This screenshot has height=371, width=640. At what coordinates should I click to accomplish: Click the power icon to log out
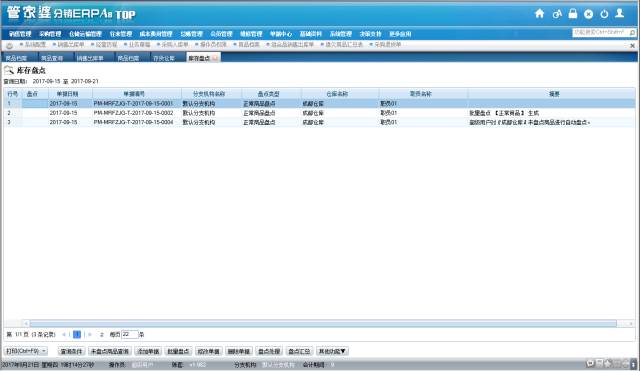604,14
